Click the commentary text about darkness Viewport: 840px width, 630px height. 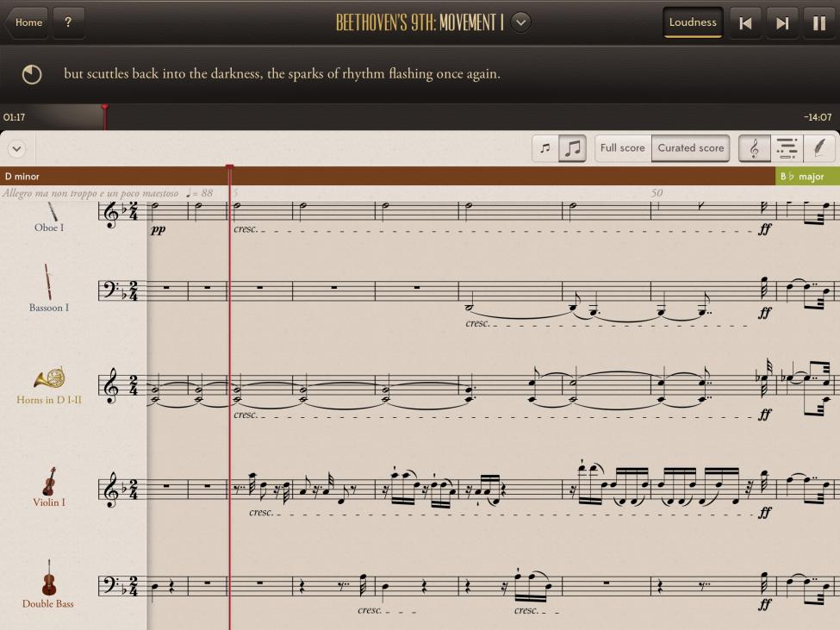click(282, 74)
